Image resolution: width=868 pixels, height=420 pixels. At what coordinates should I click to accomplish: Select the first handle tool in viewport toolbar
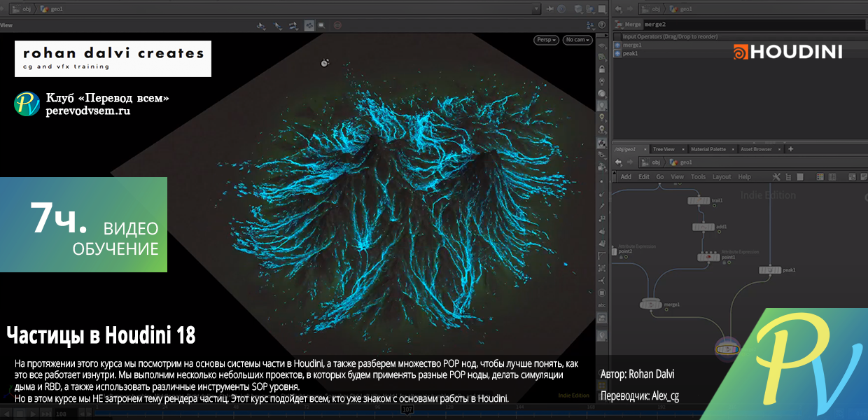click(x=261, y=26)
